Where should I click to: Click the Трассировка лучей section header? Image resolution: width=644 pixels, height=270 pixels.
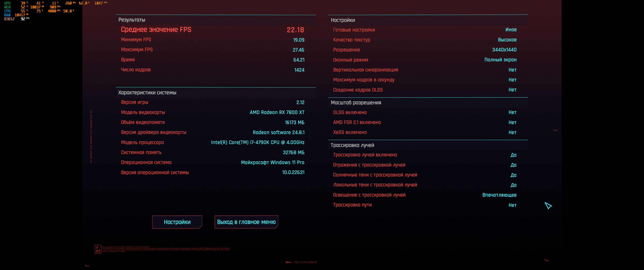352,145
